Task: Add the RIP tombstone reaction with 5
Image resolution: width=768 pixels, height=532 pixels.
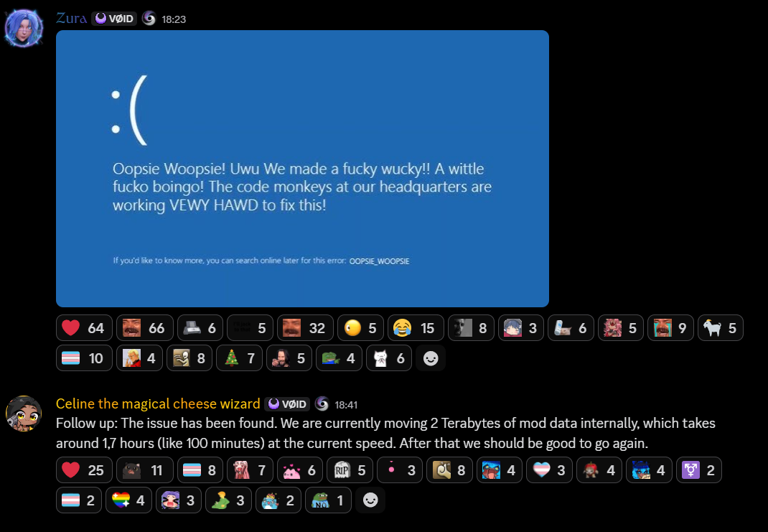Action: [350, 470]
